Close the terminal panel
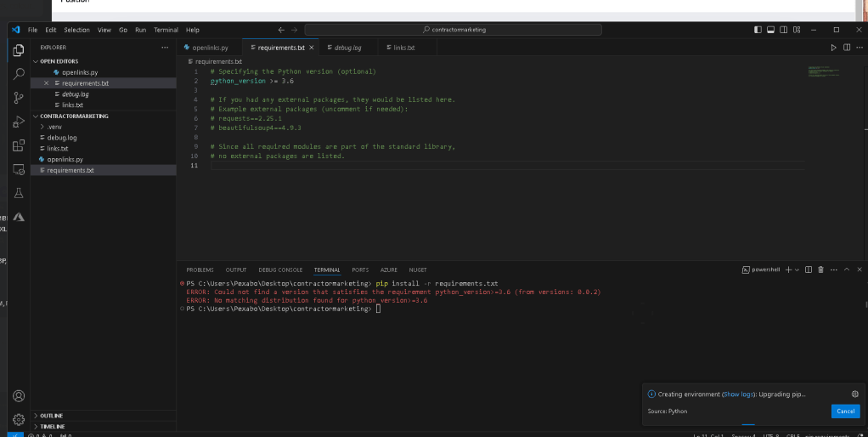The height and width of the screenshot is (437, 868). coord(860,270)
